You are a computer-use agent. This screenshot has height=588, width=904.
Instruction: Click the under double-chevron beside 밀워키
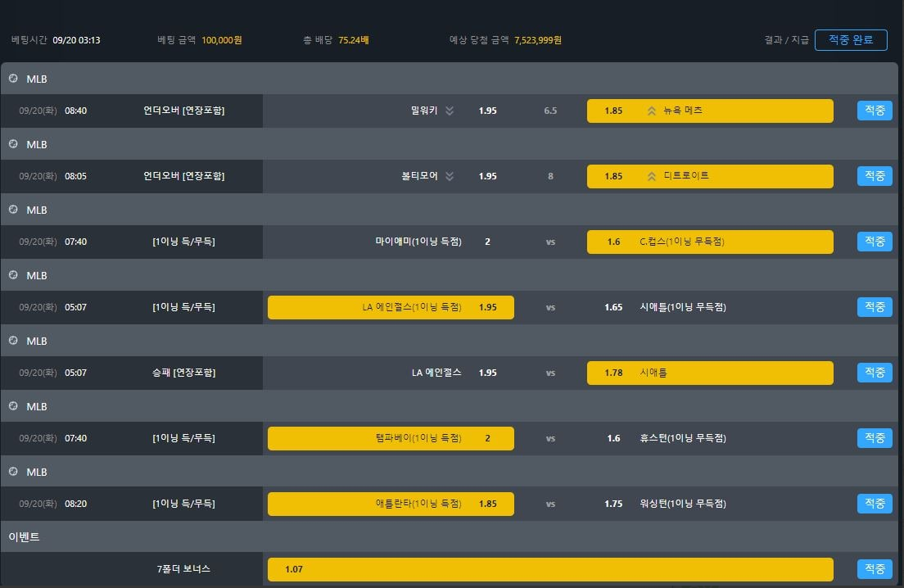[450, 111]
